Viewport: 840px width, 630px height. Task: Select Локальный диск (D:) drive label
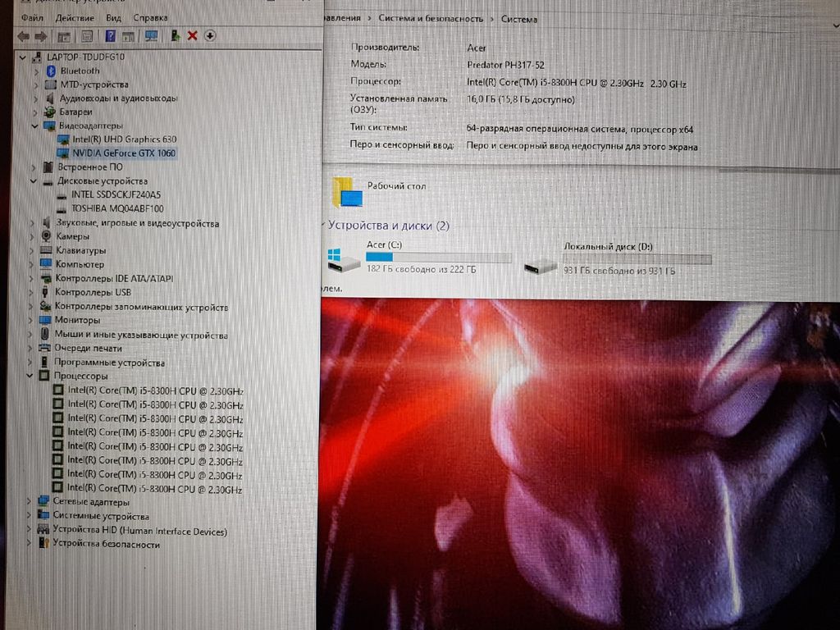coord(608,247)
